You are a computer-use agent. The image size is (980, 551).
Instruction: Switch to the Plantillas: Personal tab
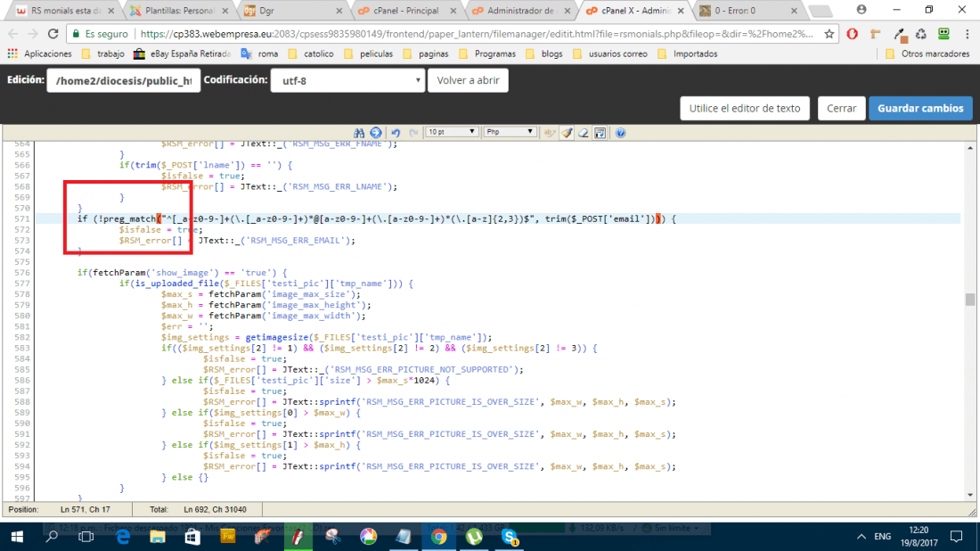click(x=179, y=11)
